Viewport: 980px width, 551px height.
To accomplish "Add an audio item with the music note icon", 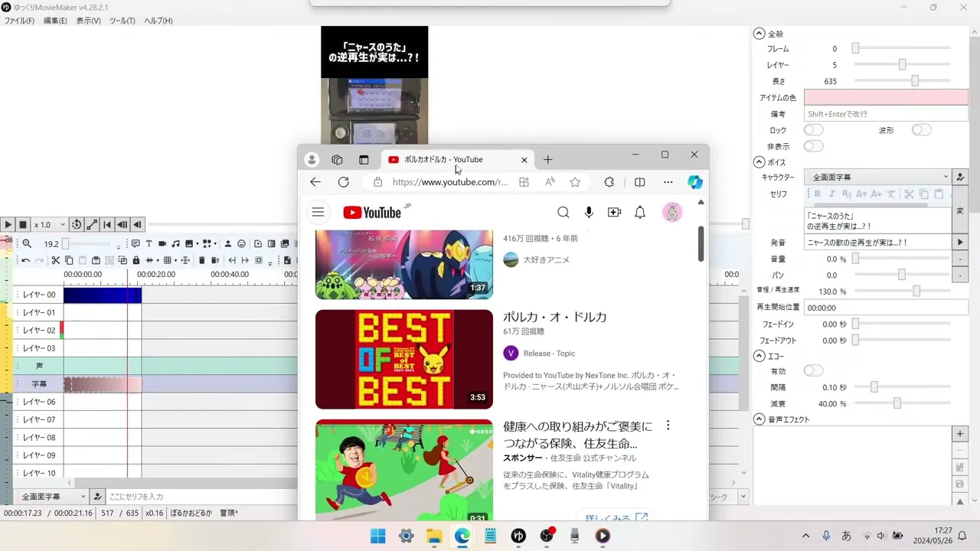I will click(175, 243).
